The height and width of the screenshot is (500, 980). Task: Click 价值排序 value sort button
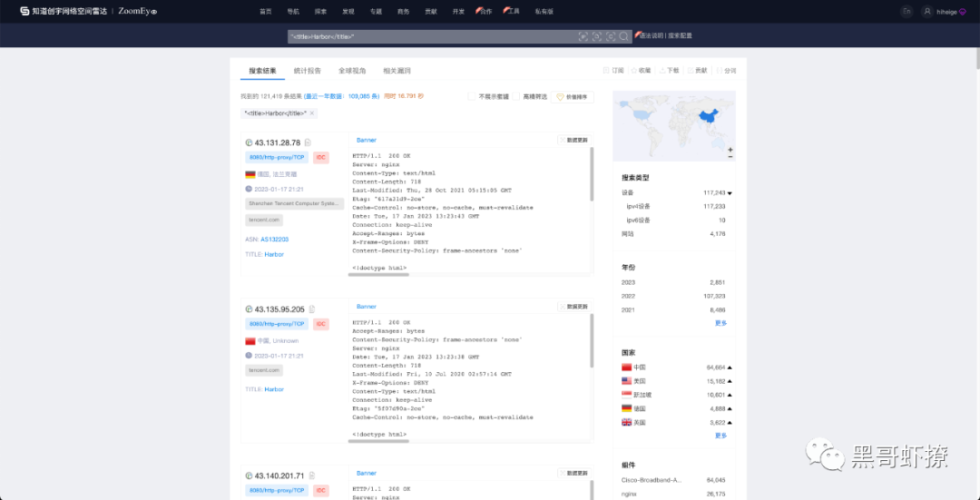pos(573,97)
